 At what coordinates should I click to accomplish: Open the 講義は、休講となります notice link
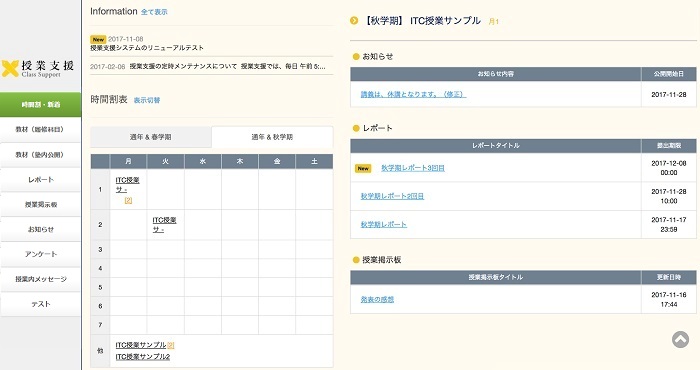(x=413, y=95)
